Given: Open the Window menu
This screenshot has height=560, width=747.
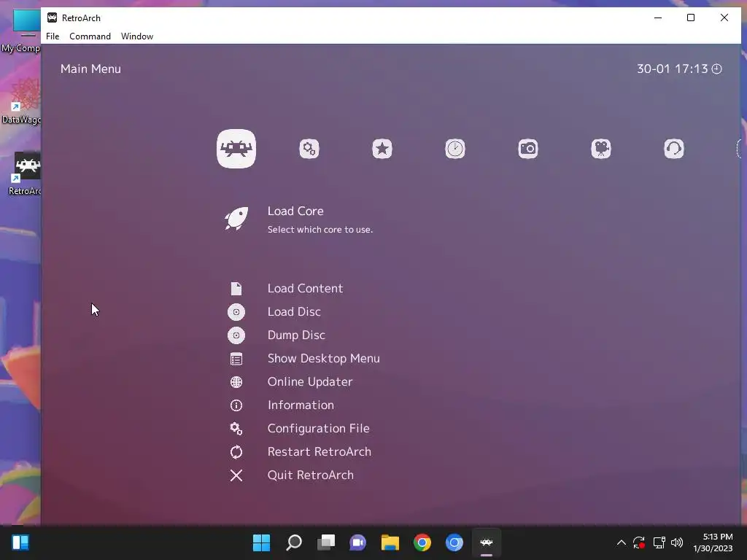Looking at the screenshot, I should [x=137, y=36].
